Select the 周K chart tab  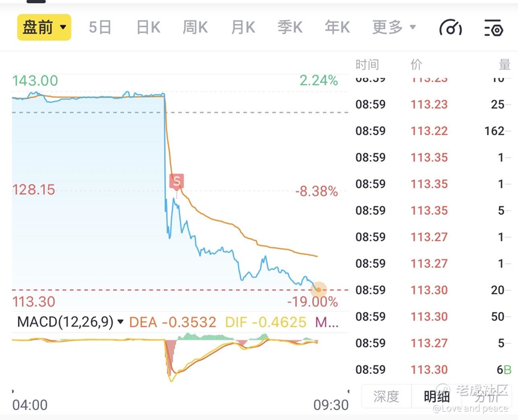[x=195, y=27]
